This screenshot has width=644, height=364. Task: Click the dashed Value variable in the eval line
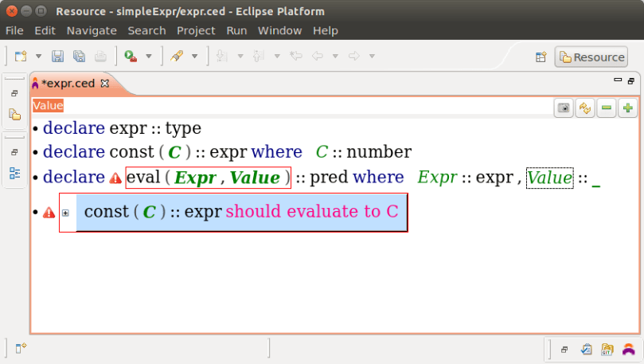(549, 178)
